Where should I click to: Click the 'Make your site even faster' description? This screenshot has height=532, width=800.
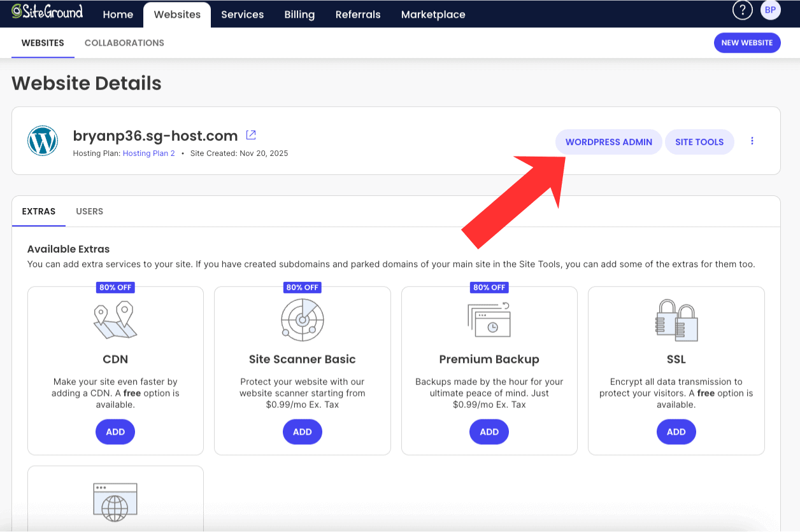point(115,393)
